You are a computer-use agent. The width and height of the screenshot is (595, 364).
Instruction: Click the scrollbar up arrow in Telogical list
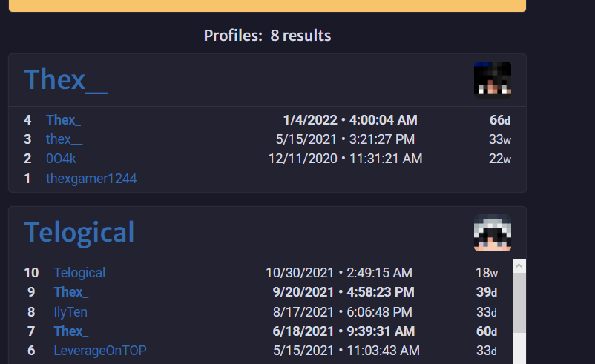pos(519,266)
